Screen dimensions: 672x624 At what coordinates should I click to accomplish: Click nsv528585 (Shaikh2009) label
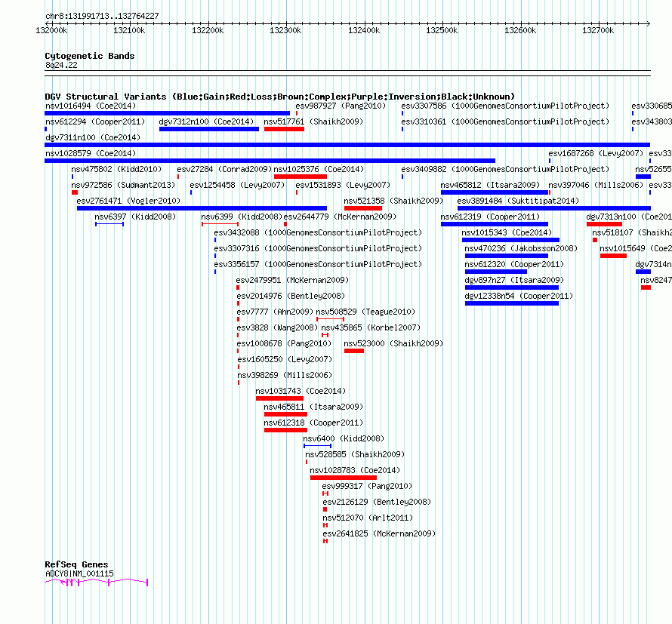click(x=355, y=454)
